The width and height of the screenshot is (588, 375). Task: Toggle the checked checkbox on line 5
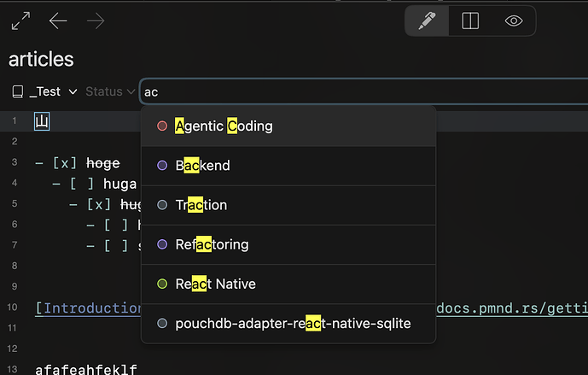(x=99, y=204)
